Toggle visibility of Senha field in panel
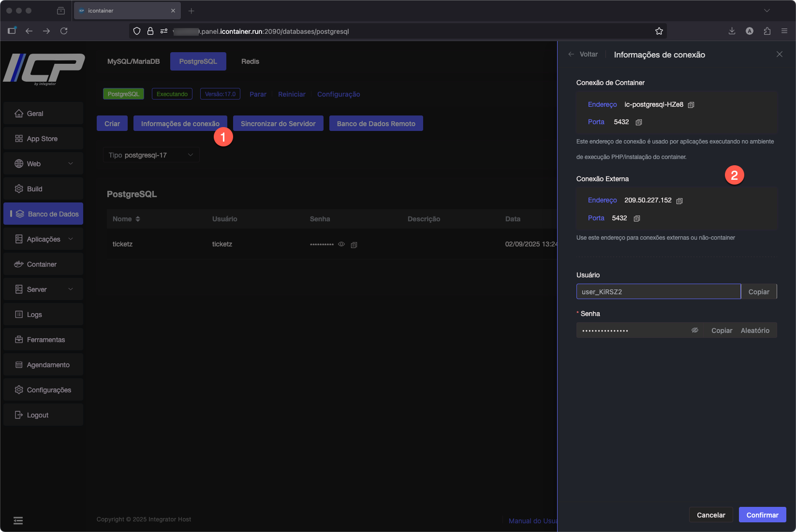796x532 pixels. [x=694, y=331]
